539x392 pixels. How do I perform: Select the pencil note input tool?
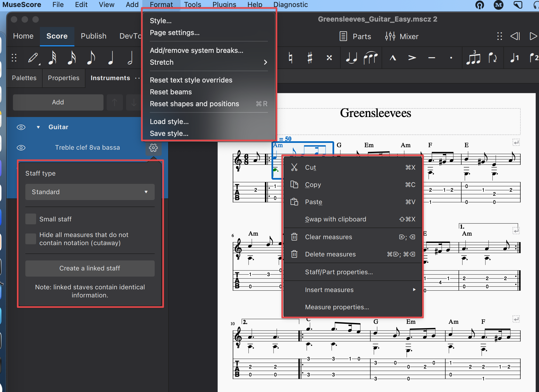coord(33,58)
